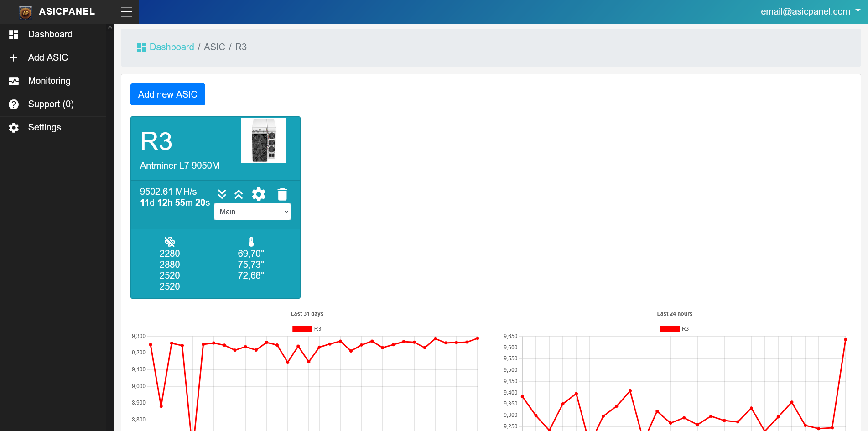Open the email account dropdown
This screenshot has width=868, height=431.
click(810, 12)
